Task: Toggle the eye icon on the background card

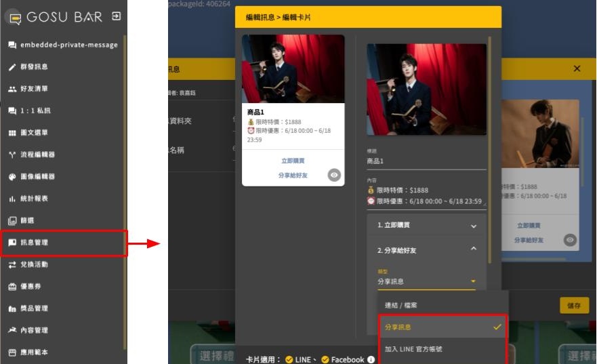Action: [x=570, y=240]
